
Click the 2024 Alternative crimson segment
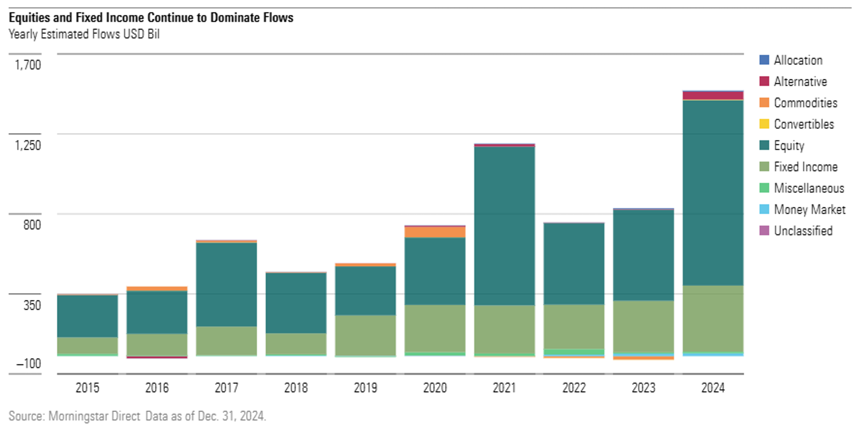713,95
